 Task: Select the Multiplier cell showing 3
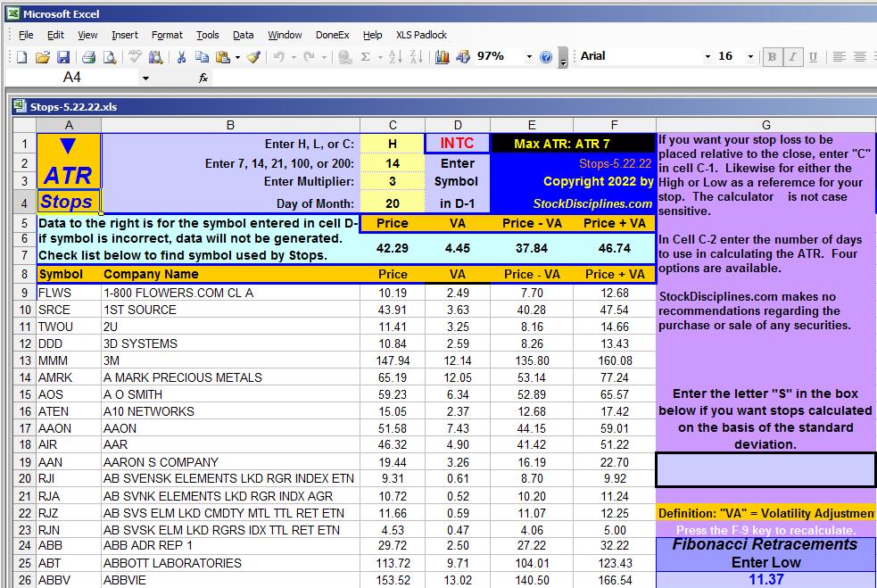(x=392, y=181)
